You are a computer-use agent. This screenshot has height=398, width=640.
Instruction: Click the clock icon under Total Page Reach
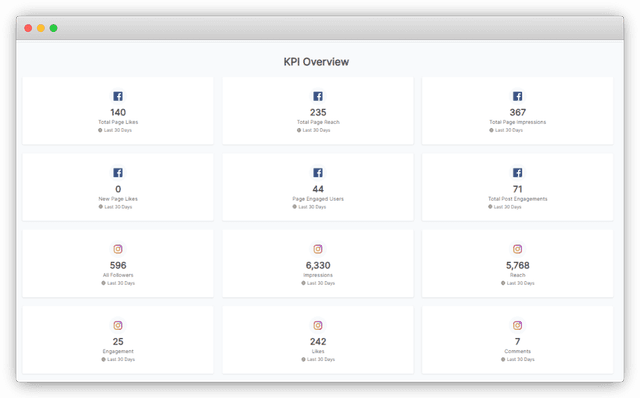[x=299, y=130]
